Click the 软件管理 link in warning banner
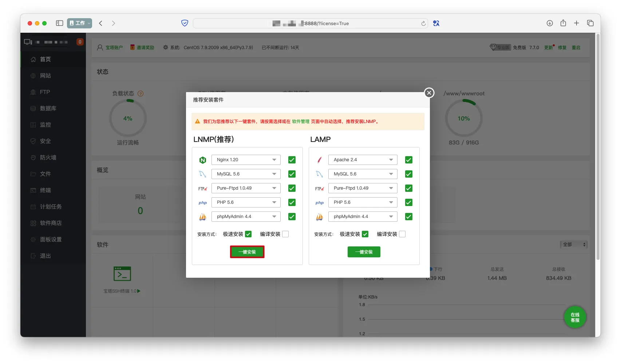This screenshot has width=621, height=364. [x=300, y=122]
